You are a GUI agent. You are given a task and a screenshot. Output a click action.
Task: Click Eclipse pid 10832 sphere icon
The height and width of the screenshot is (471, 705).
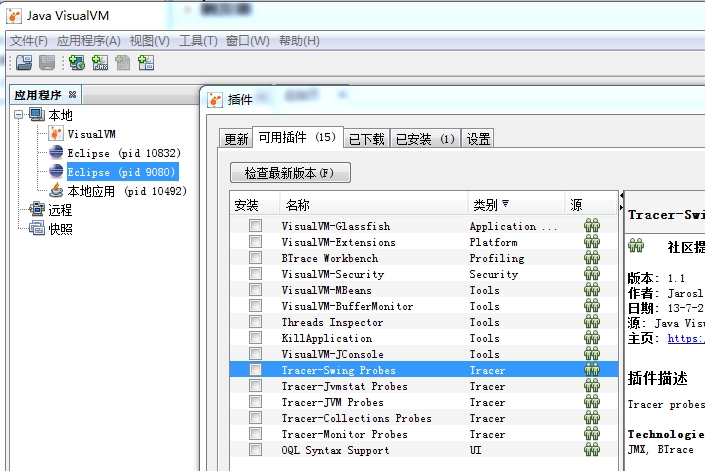point(56,152)
